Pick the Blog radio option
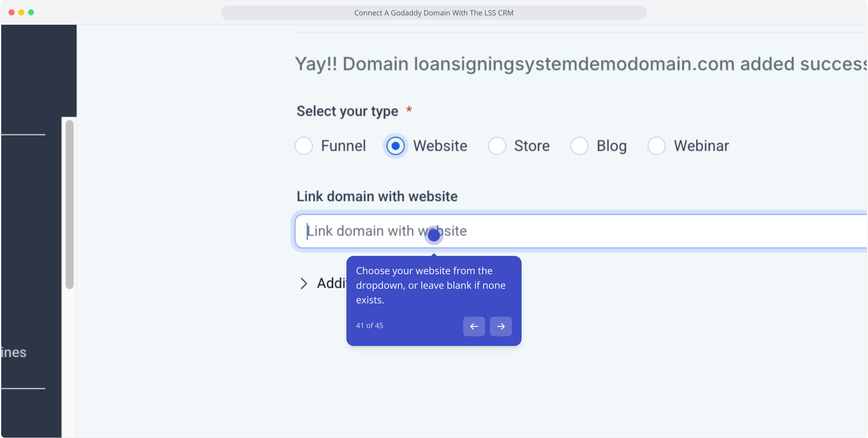The width and height of the screenshot is (868, 438). point(579,146)
